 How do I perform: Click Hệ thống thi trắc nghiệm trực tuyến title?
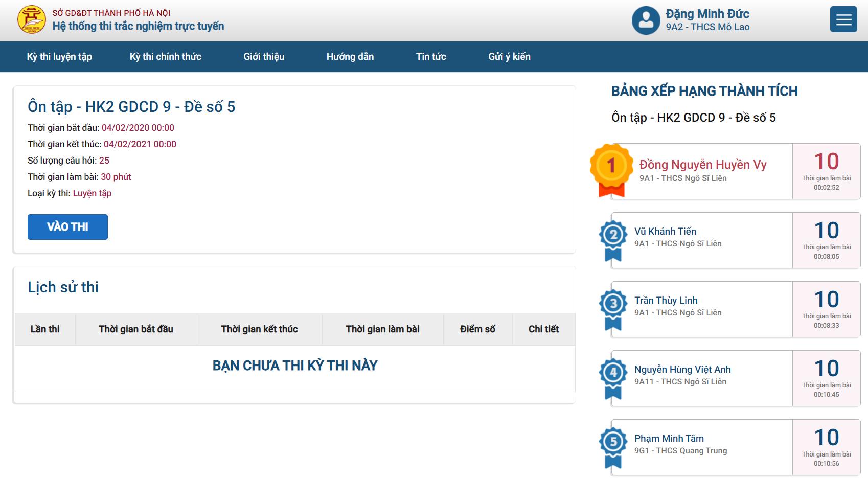pos(138,26)
